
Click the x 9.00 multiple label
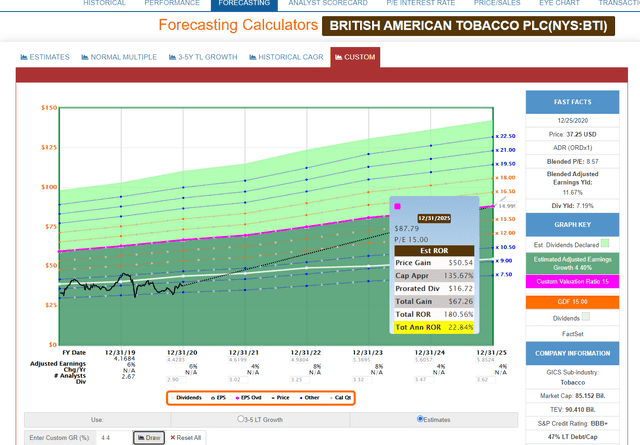click(x=504, y=261)
